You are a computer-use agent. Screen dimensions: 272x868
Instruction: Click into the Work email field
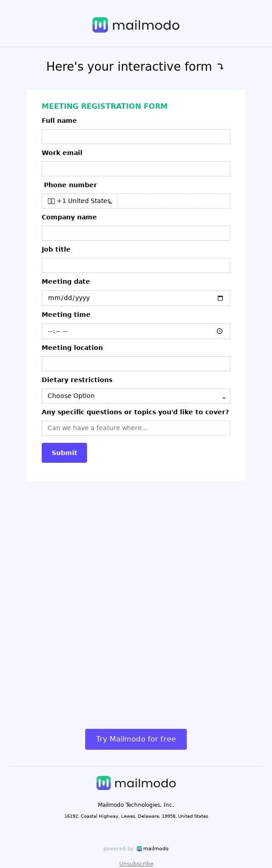click(136, 169)
